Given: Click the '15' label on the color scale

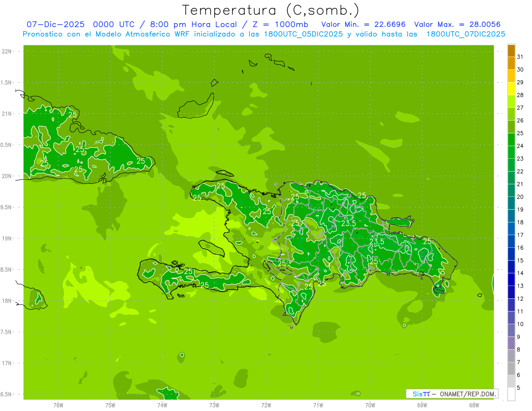Looking at the screenshot, I should pos(520,260).
